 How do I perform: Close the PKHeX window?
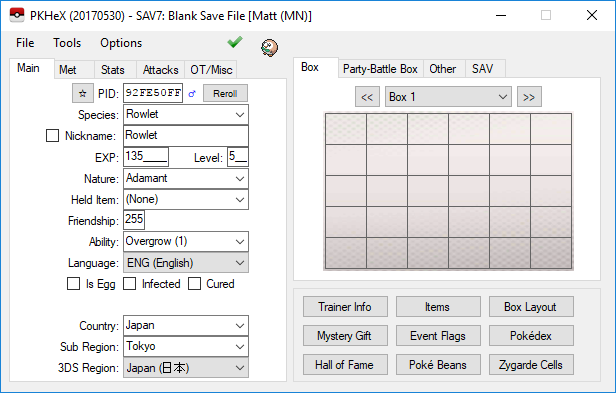(592, 15)
